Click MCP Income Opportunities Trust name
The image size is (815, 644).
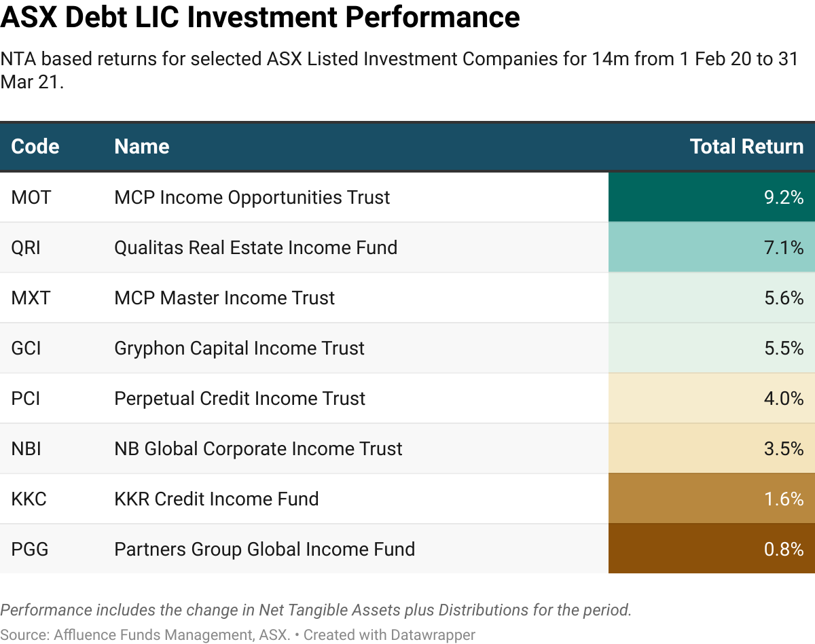coord(252,198)
